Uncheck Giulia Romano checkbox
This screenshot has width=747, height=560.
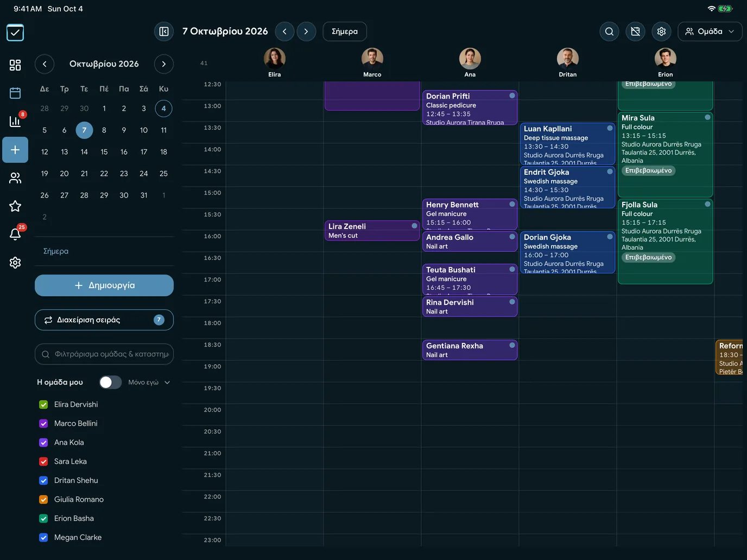click(43, 500)
